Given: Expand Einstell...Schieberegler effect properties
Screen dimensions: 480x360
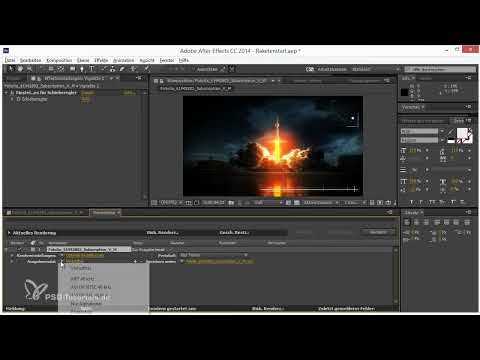Looking at the screenshot, I should [6, 93].
